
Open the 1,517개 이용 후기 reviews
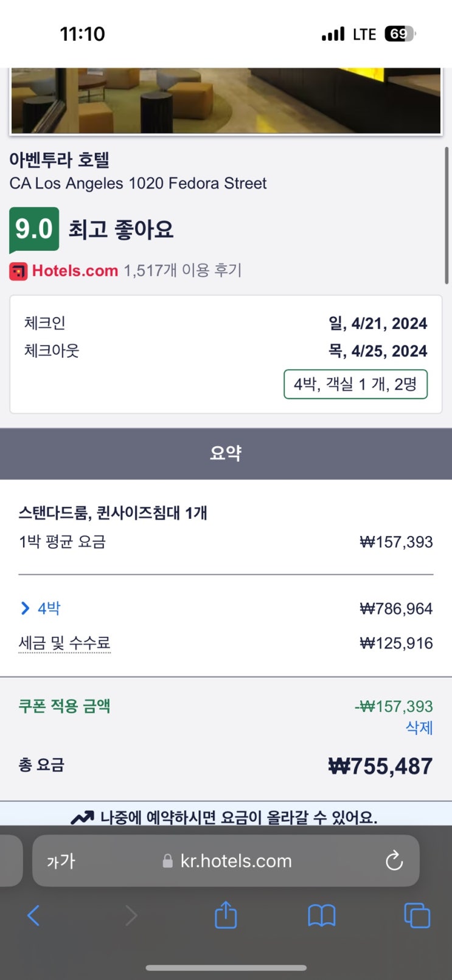point(183,271)
